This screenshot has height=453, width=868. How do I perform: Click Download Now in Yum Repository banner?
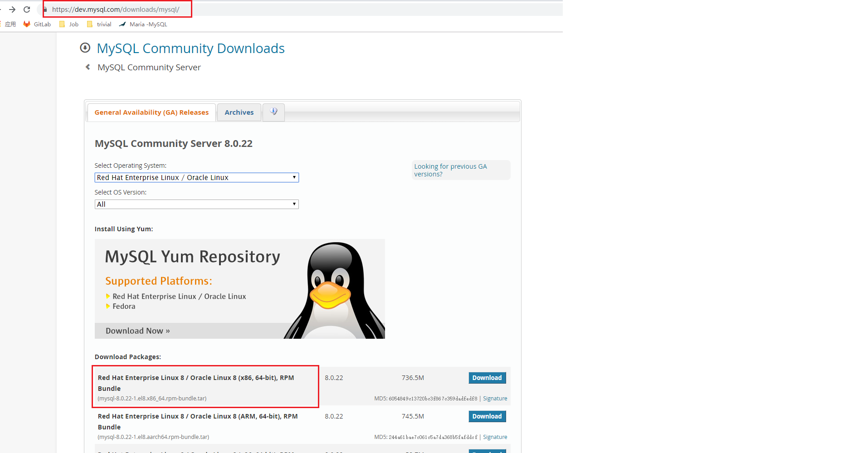click(x=137, y=331)
